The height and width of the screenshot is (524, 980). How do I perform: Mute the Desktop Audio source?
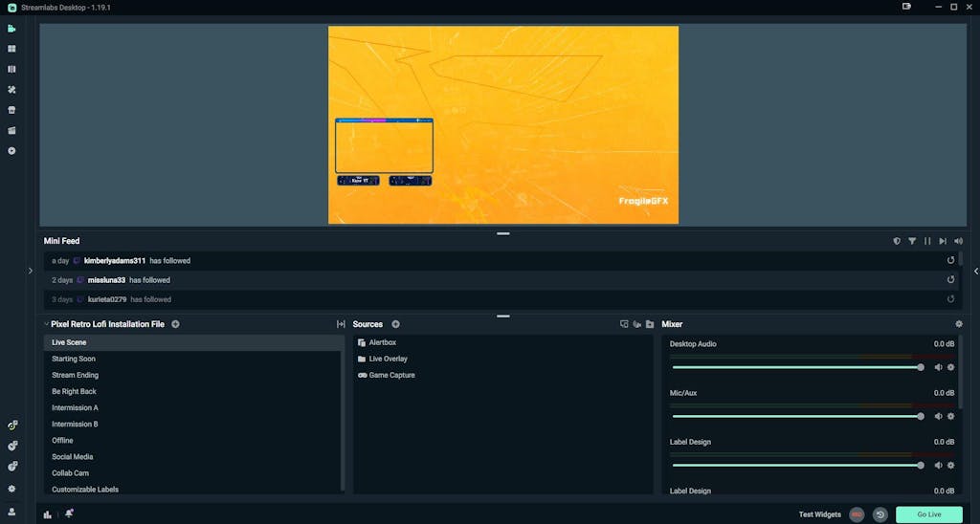point(938,367)
